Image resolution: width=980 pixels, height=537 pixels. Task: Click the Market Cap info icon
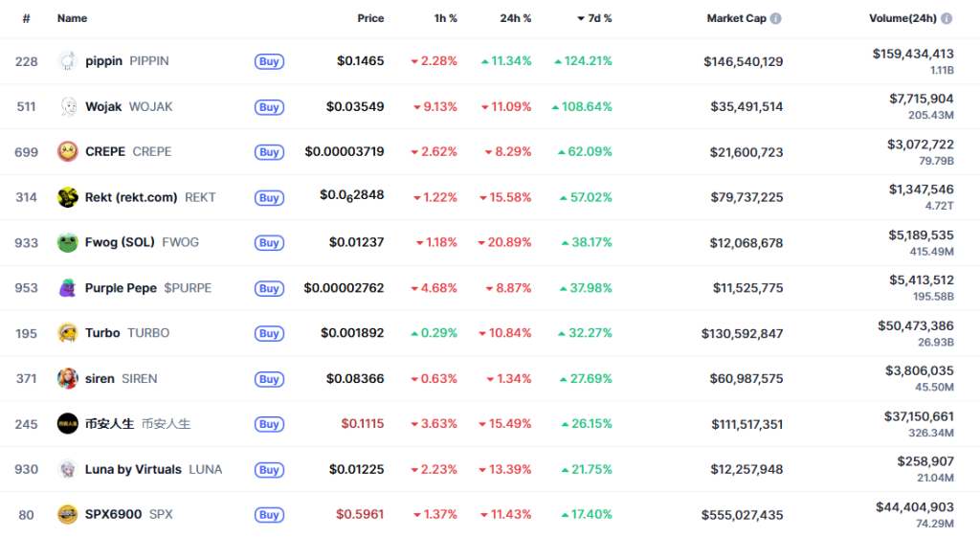tap(775, 18)
